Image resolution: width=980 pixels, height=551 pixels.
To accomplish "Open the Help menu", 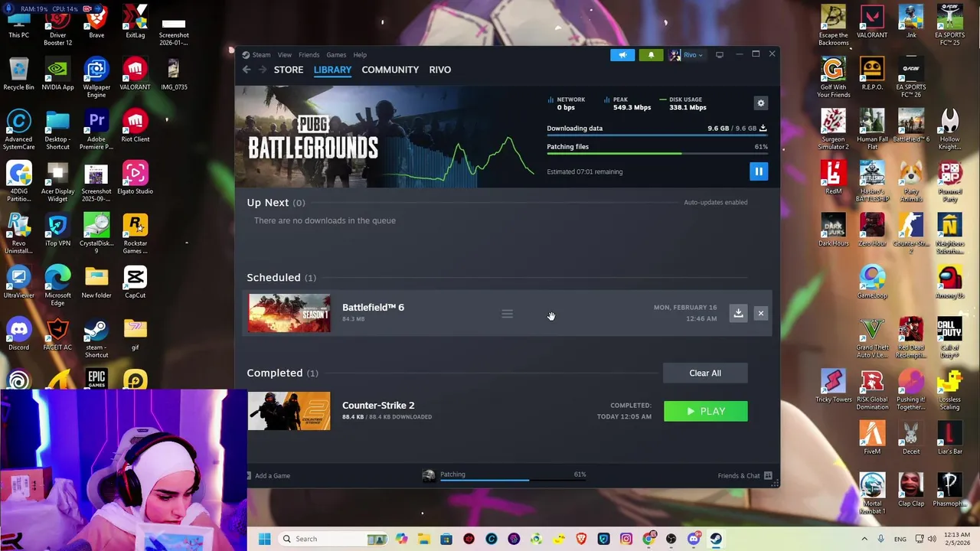I will click(x=360, y=55).
